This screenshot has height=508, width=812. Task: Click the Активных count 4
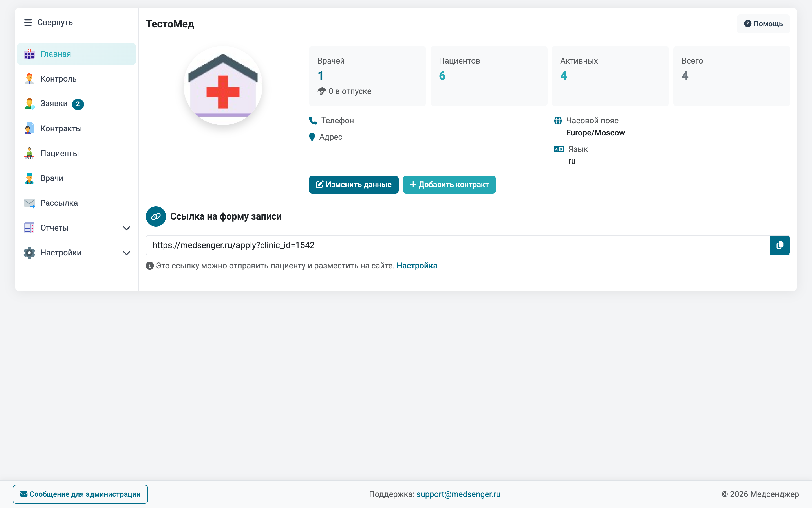(x=564, y=76)
